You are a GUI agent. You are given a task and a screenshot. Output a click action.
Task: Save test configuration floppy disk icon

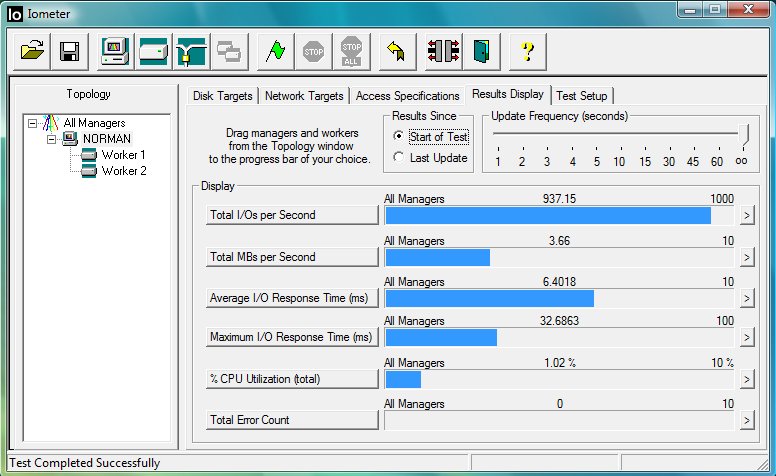70,51
